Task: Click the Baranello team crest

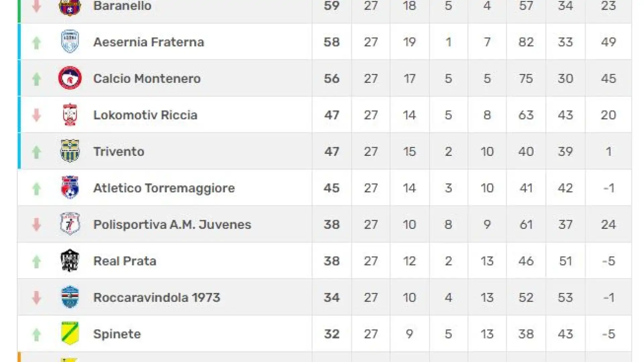Action: coord(70,7)
